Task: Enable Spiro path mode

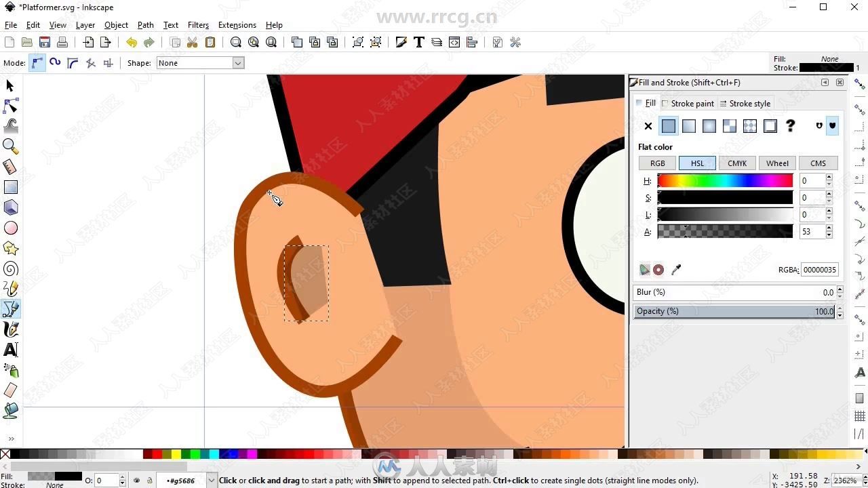Action: tap(55, 63)
